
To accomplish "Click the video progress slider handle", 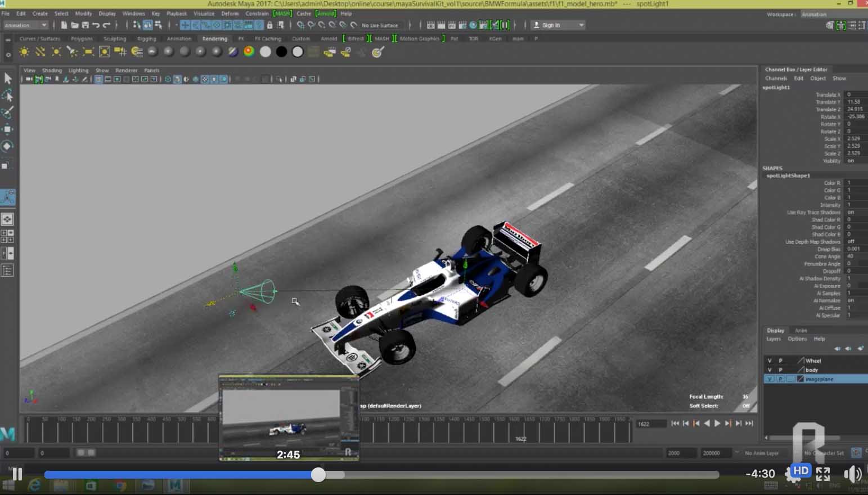I will pos(318,475).
